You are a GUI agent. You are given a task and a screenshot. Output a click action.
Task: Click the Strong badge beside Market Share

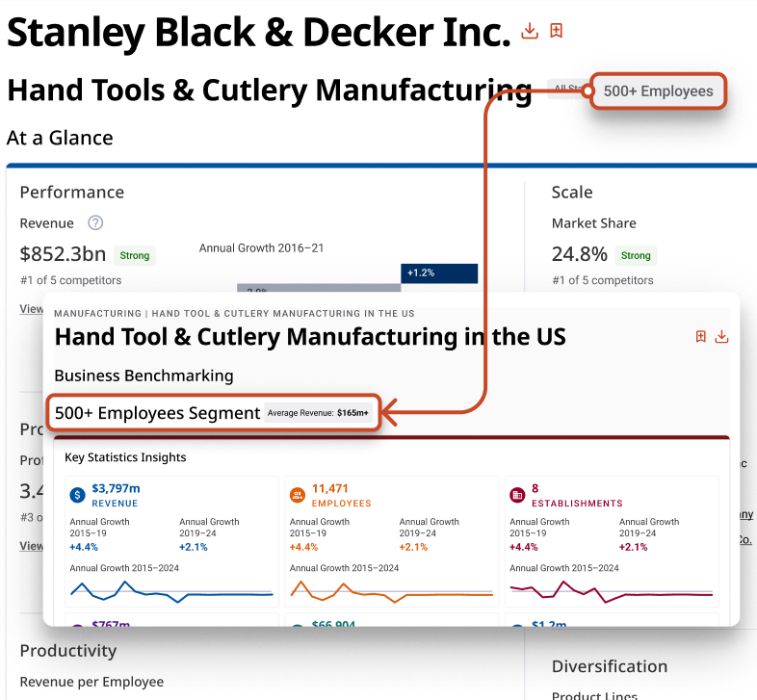click(636, 255)
